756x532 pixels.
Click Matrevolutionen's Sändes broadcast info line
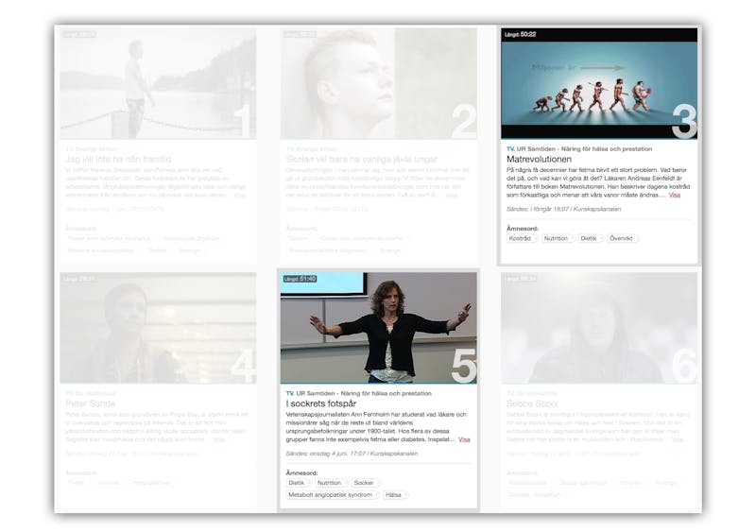click(x=563, y=210)
